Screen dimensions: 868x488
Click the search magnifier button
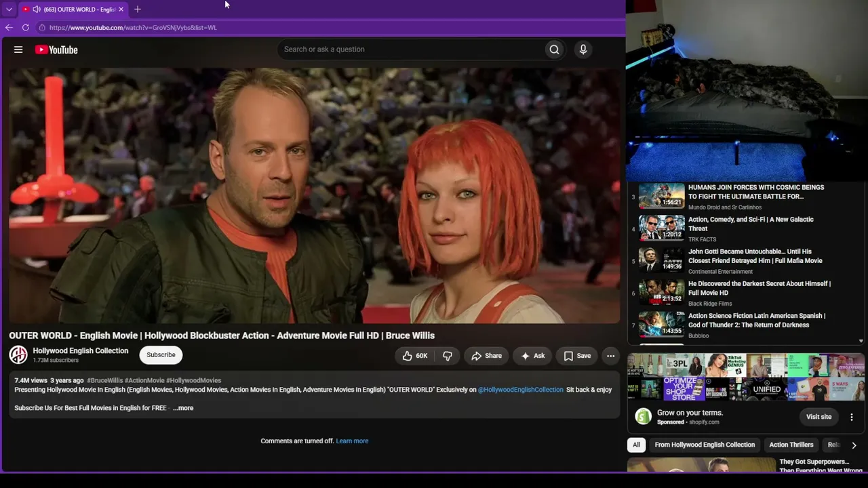554,49
